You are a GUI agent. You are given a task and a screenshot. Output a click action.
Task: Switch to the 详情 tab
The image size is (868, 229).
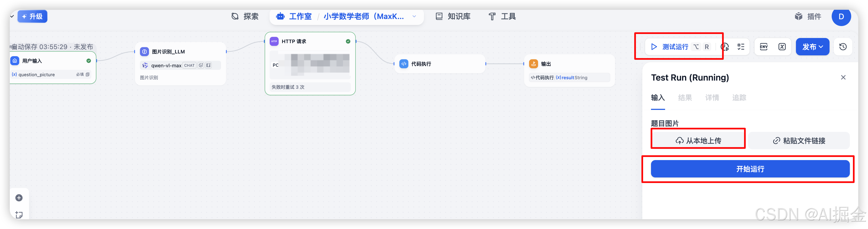(x=712, y=98)
